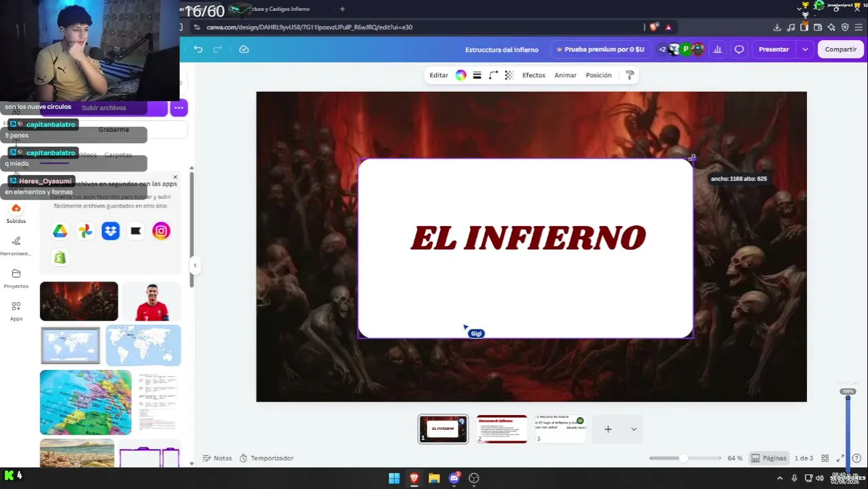Expand the add page options chevron
The width and height of the screenshot is (868, 489).
click(x=634, y=429)
